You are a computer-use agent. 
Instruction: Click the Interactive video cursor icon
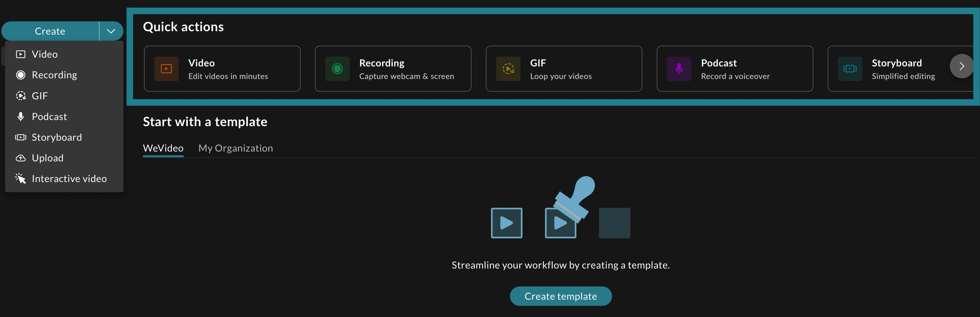point(21,178)
